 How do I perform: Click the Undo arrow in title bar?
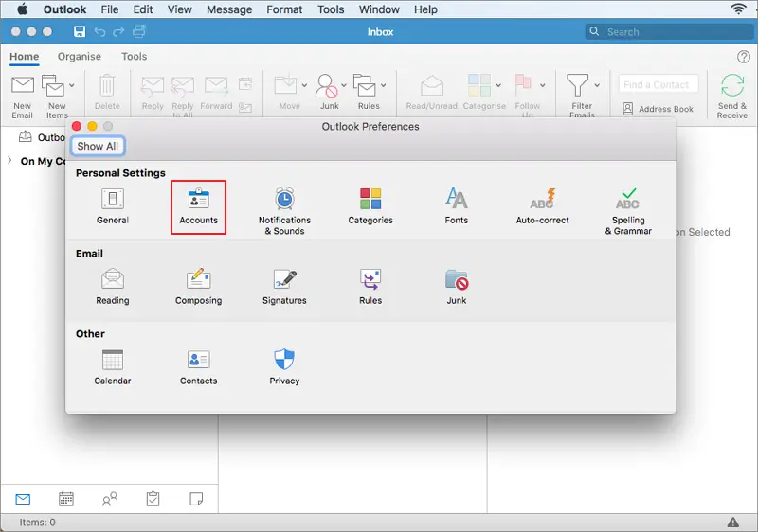(99, 32)
